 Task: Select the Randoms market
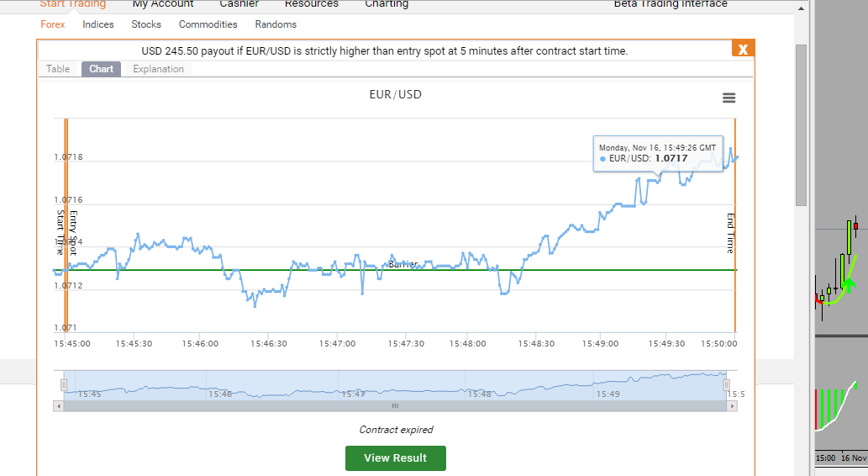(x=276, y=24)
